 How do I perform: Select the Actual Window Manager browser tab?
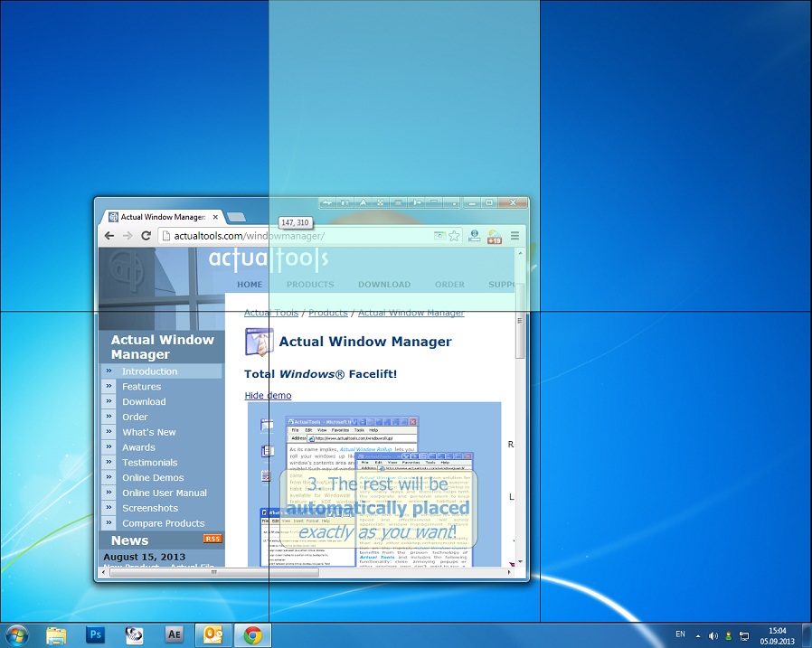click(x=162, y=217)
